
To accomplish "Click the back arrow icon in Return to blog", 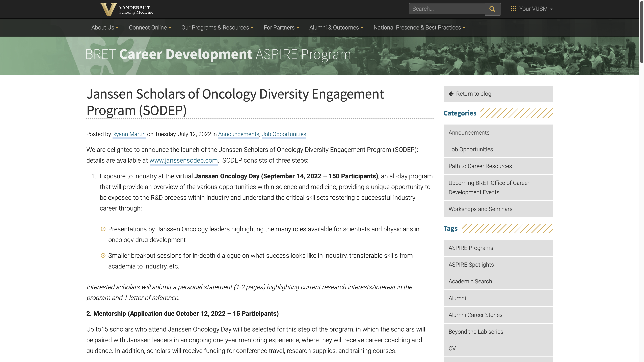I will [451, 94].
